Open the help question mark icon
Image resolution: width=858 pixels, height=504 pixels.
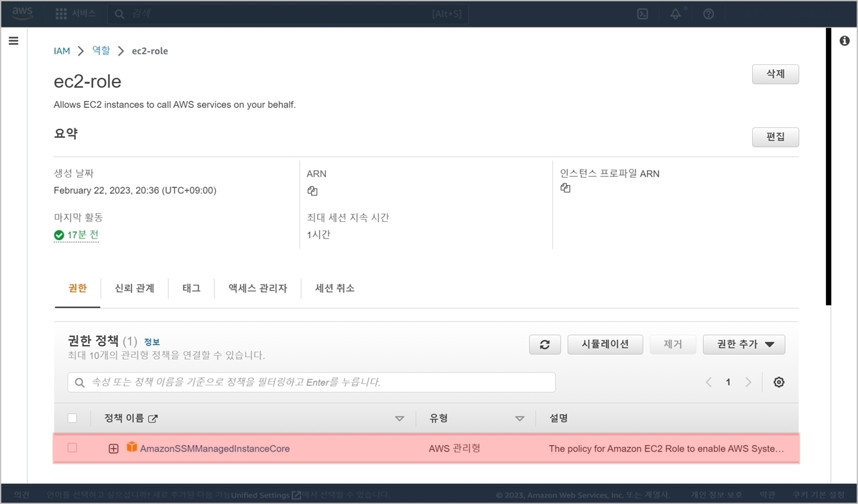tap(709, 14)
